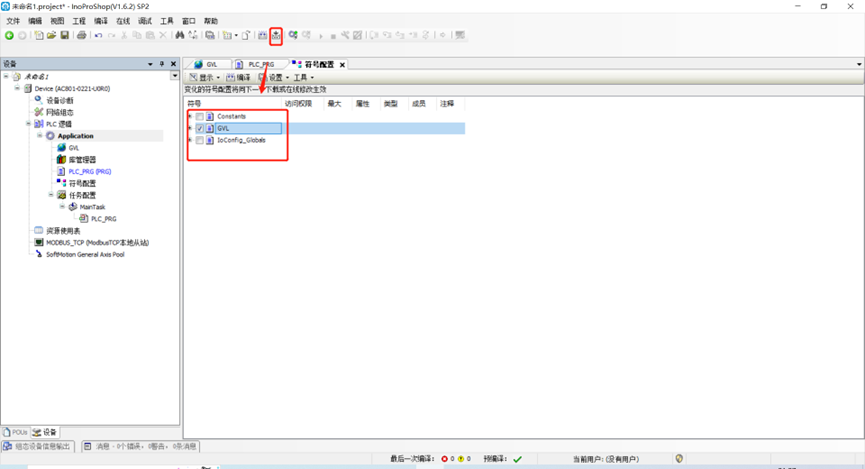Select PLC_PRG under MainTask

(x=104, y=219)
